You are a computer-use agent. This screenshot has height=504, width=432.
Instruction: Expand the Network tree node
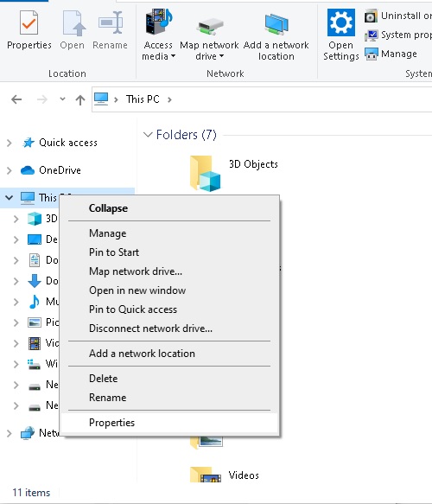pyautogui.click(x=10, y=433)
